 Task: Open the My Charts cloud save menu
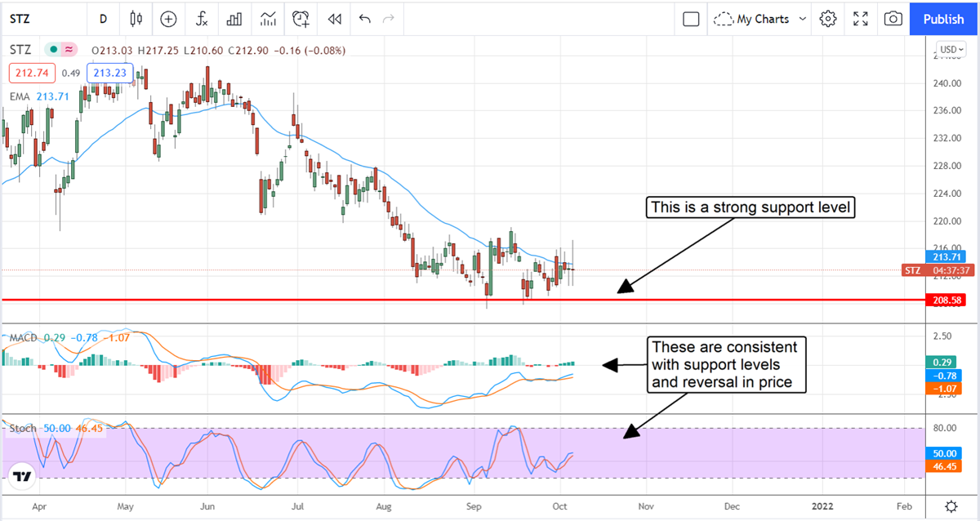[x=751, y=18]
